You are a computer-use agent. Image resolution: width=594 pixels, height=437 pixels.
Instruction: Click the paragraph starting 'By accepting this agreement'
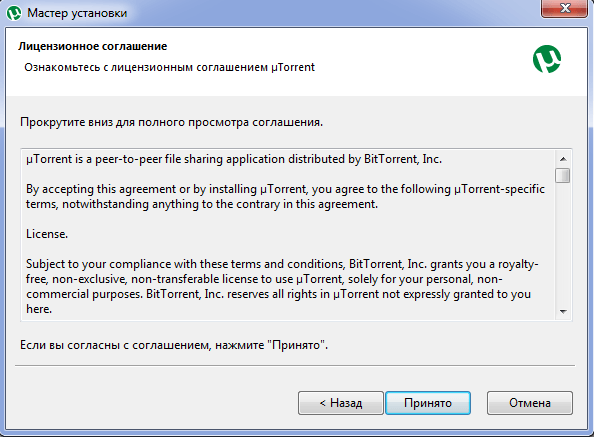285,197
